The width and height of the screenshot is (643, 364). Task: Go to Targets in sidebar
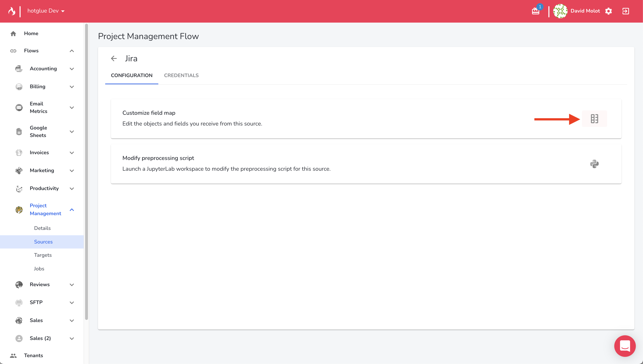(x=43, y=255)
